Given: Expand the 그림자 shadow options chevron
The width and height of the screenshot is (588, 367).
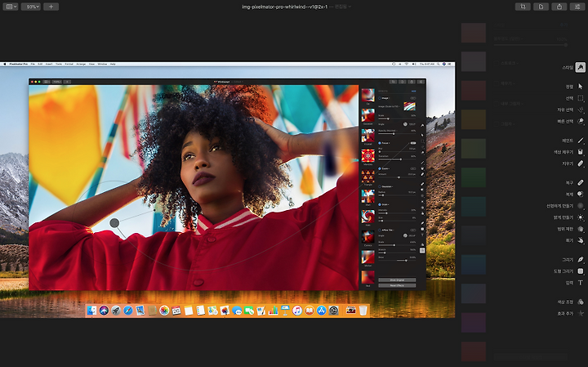Looking at the screenshot, I should click(514, 124).
